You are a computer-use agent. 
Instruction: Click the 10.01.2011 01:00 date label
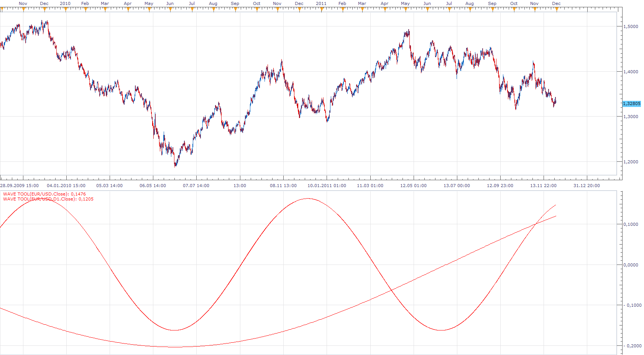[x=327, y=186]
